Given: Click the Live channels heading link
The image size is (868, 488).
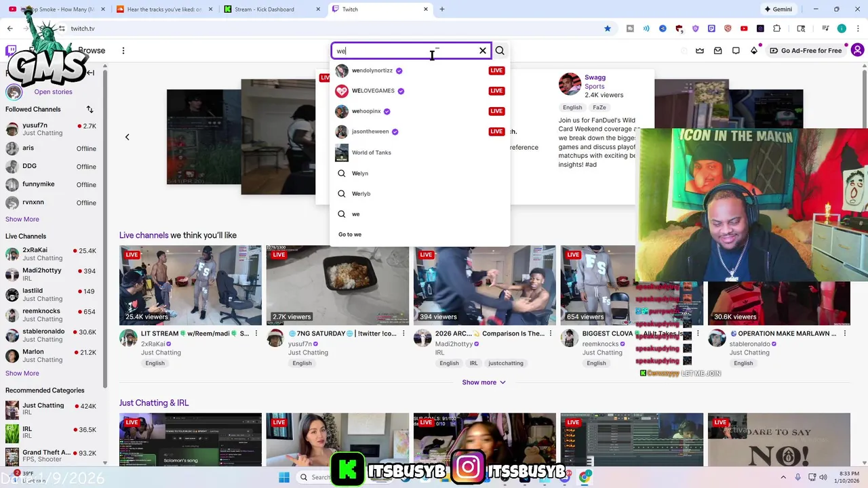Looking at the screenshot, I should pos(144,235).
